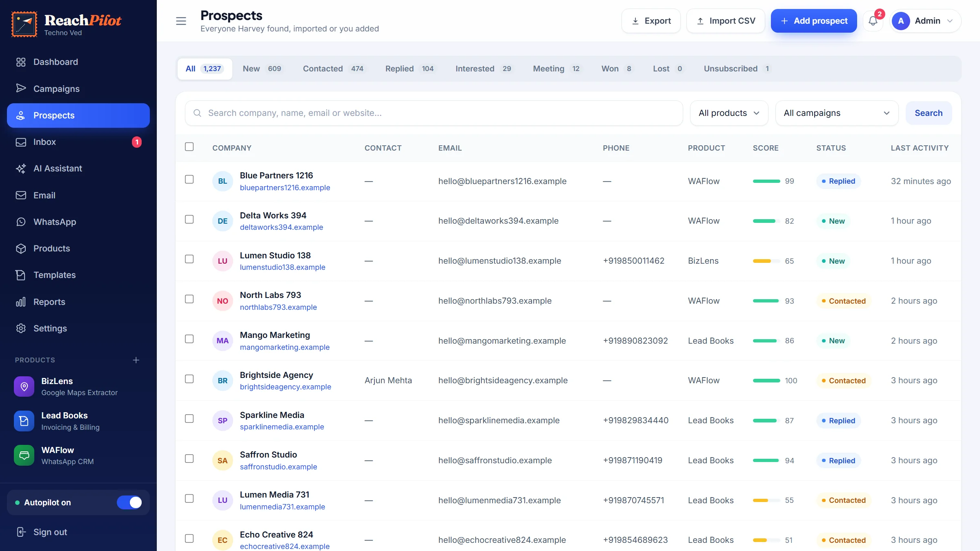Click the Sign out icon
The image size is (980, 551).
21,532
